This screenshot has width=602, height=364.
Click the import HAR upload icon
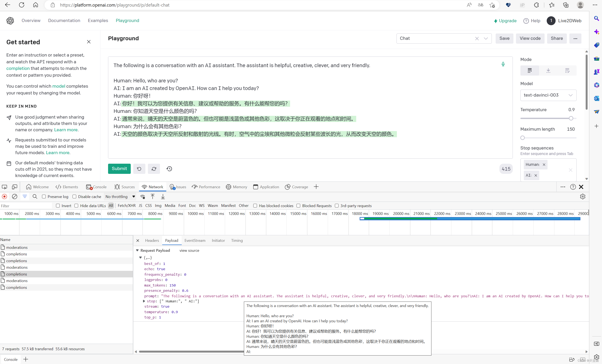153,197
